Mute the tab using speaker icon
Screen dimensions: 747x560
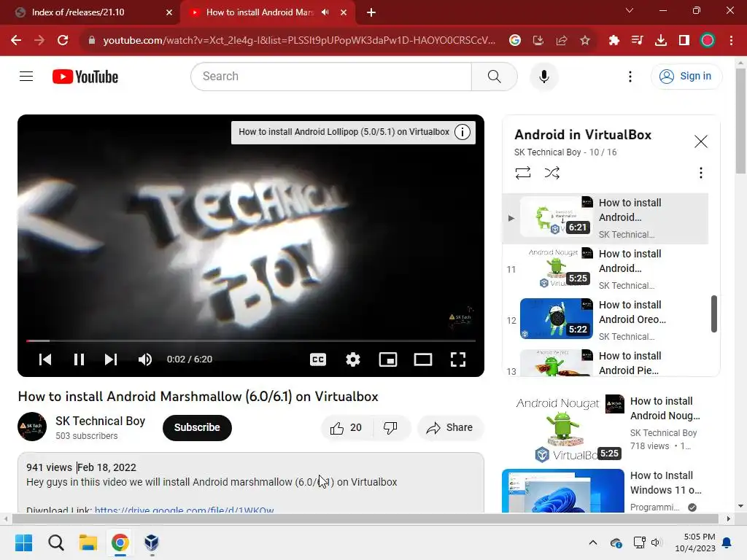click(x=325, y=12)
